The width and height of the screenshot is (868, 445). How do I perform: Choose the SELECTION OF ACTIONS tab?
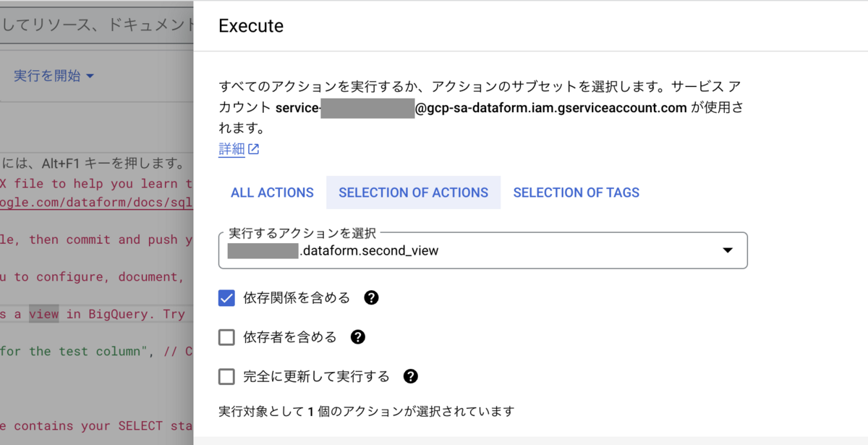[413, 193]
